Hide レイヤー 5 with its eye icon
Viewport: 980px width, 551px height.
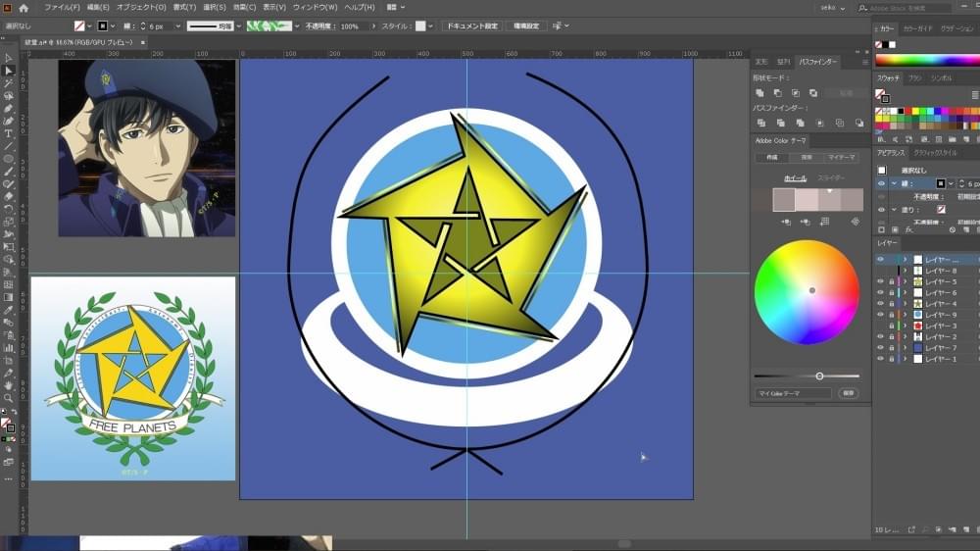(x=881, y=282)
